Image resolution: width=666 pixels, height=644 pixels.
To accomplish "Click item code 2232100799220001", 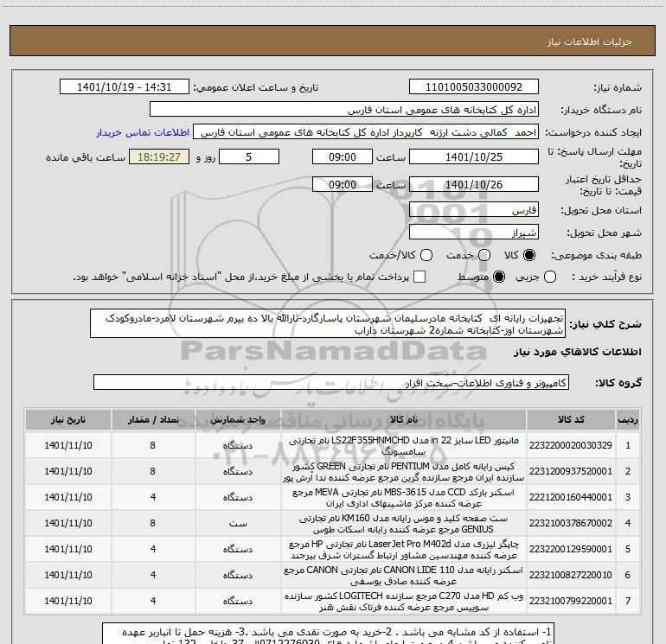I will click(571, 601).
